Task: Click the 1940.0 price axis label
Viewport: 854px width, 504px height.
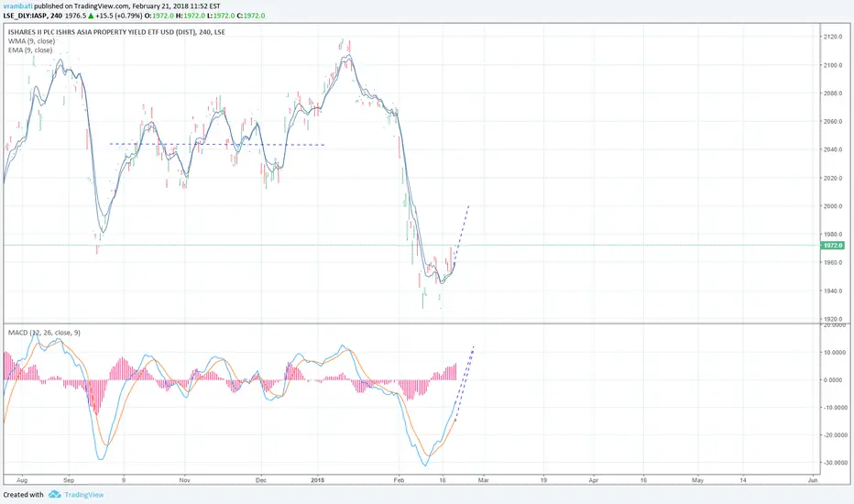Action: [833, 291]
